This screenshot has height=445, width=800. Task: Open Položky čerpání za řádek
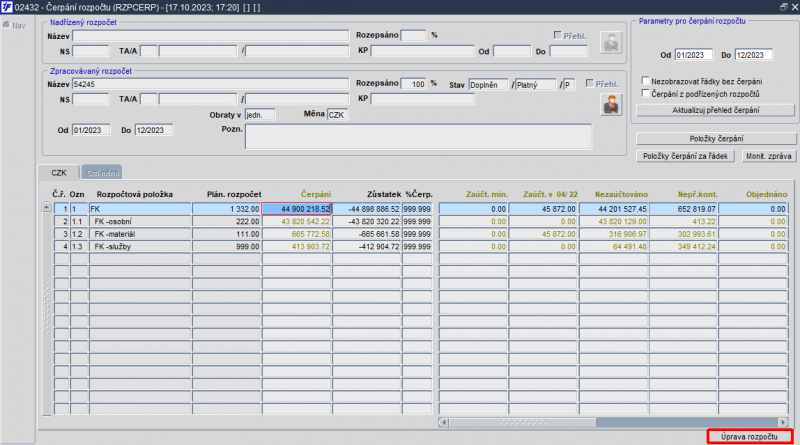[x=685, y=156]
